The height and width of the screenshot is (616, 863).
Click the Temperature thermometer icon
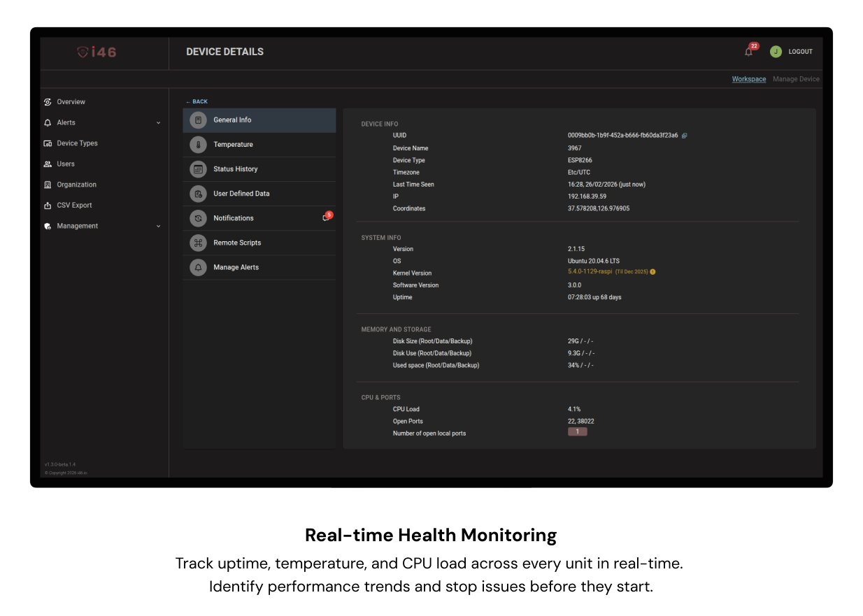198,145
